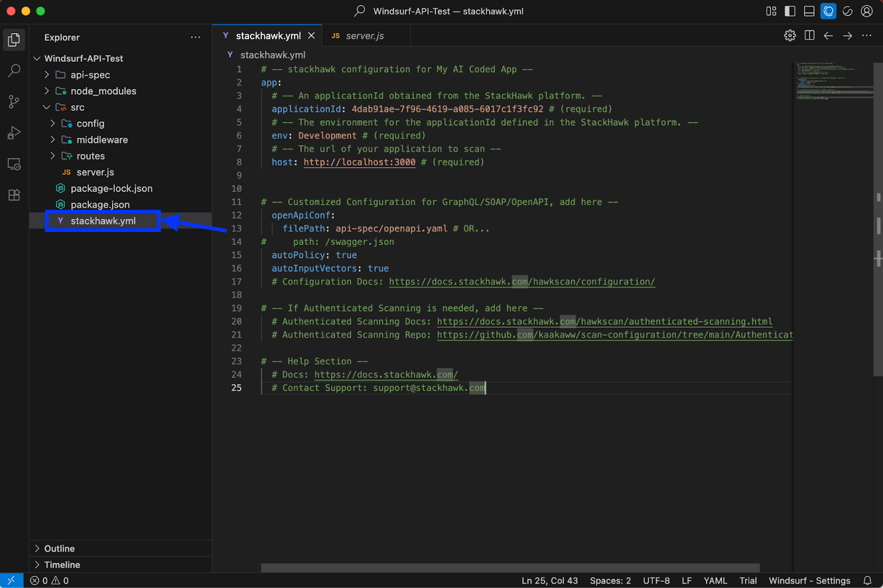Open the Remote Explorer view

[14, 164]
